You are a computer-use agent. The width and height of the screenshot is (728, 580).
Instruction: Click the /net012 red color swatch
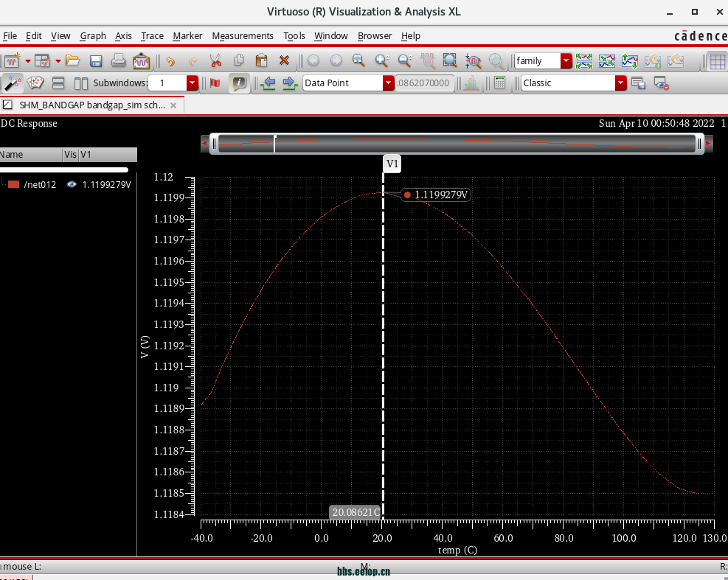(x=13, y=185)
